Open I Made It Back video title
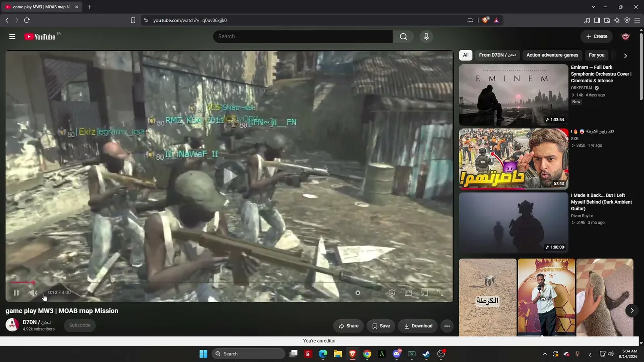The width and height of the screenshot is (644, 362). tap(601, 202)
